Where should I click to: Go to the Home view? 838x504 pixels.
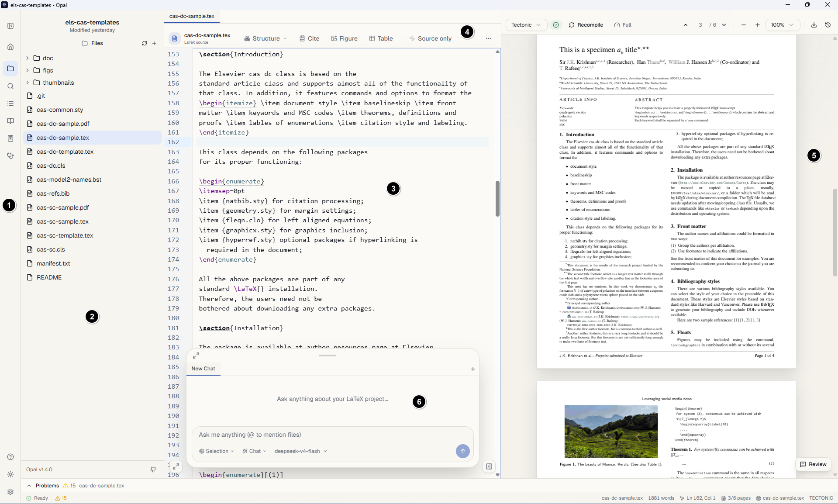[10, 47]
